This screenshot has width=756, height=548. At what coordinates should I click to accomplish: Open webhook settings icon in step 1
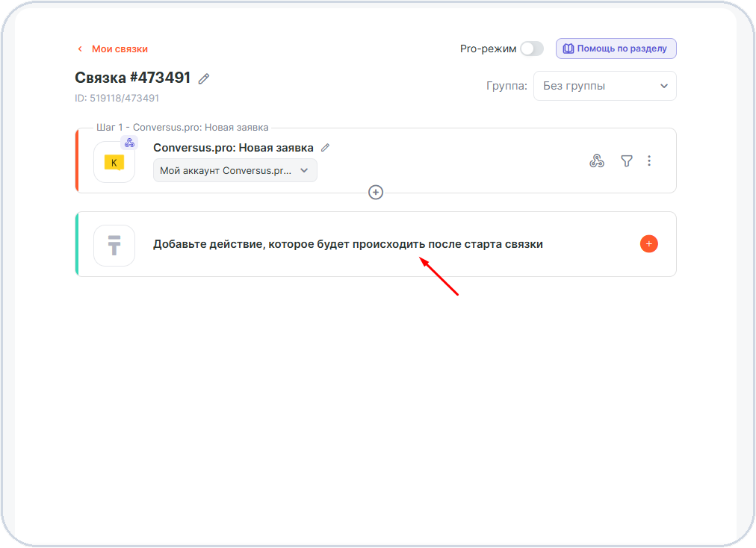597,161
